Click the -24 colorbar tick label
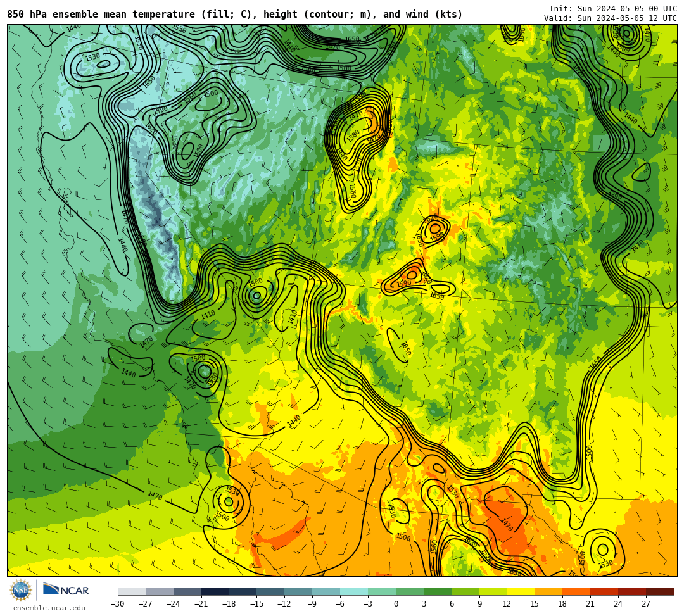The width and height of the screenshot is (684, 616). tap(174, 604)
